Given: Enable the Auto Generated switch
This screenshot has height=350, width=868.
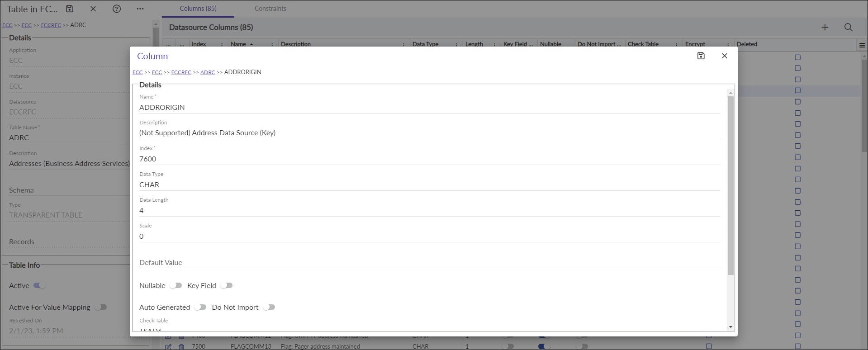Looking at the screenshot, I should (x=200, y=307).
